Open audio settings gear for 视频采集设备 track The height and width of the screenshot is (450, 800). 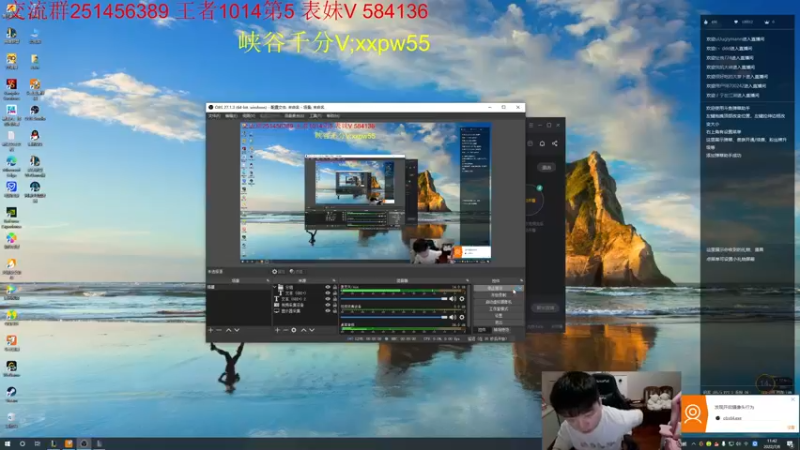(462, 317)
